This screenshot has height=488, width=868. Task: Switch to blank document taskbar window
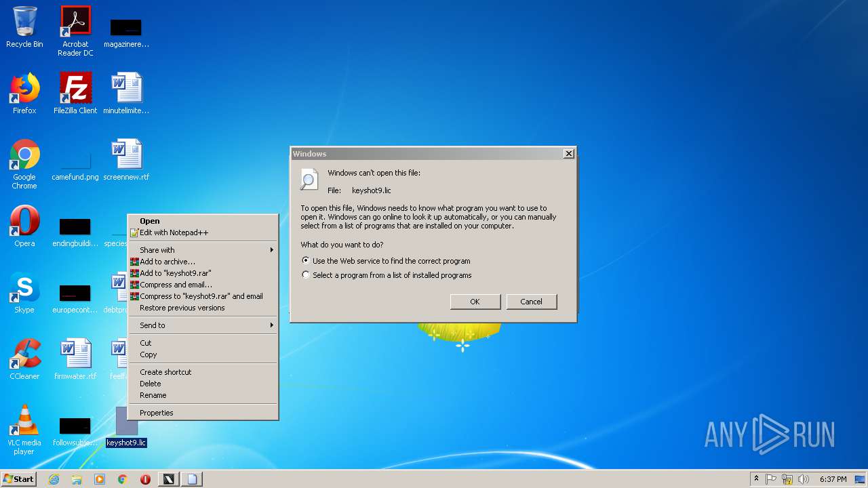coord(192,479)
